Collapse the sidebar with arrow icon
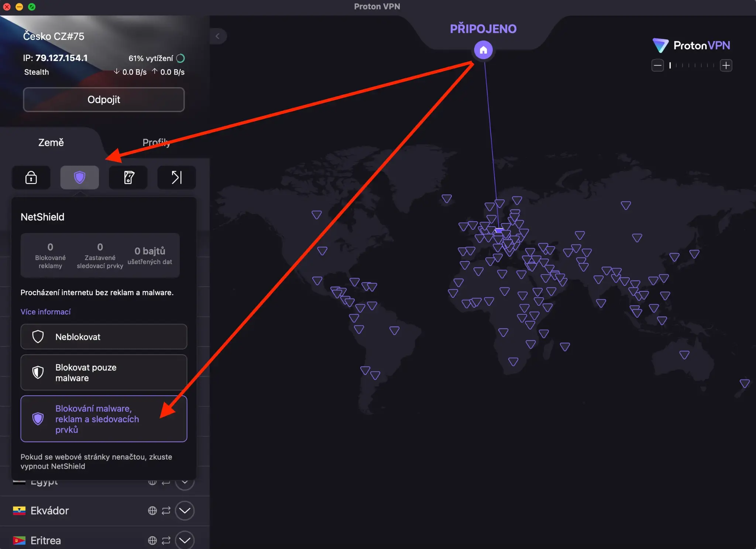This screenshot has width=756, height=549. [x=217, y=36]
